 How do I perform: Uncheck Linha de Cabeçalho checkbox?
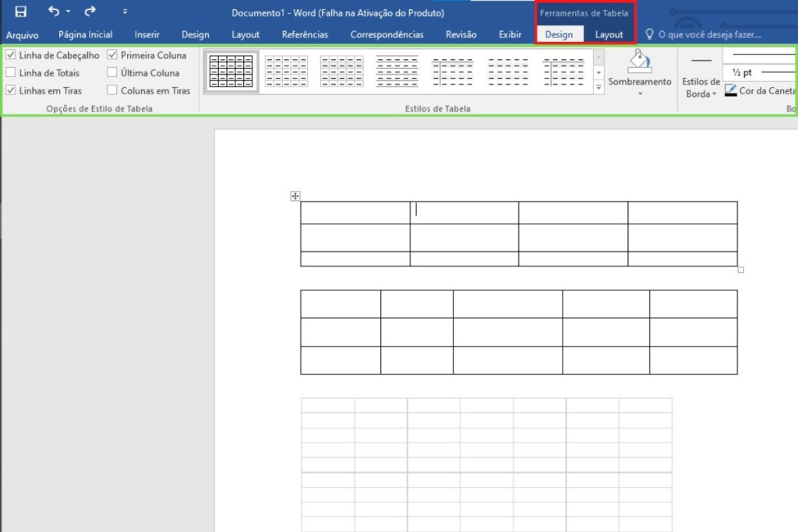pyautogui.click(x=11, y=55)
